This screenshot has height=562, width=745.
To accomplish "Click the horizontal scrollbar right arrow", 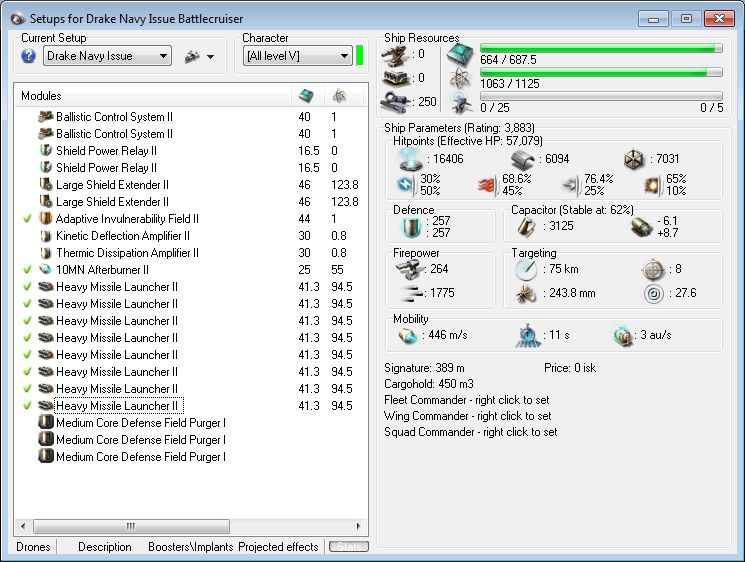I will point(358,526).
